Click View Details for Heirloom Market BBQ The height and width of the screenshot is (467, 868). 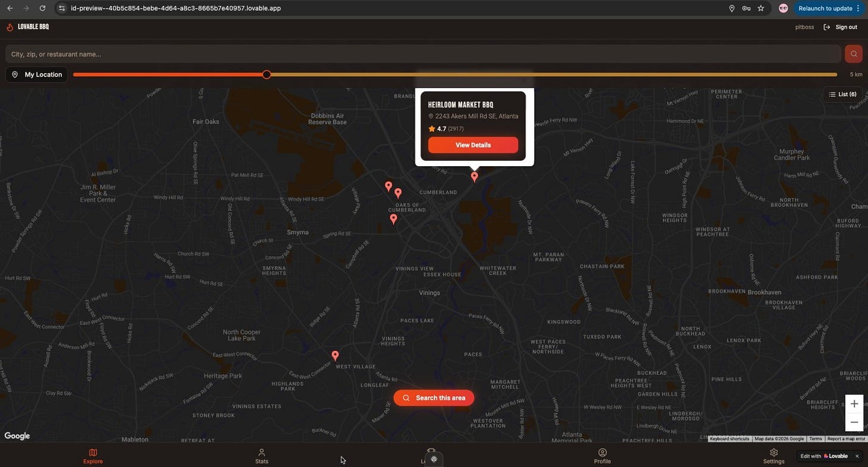(x=473, y=145)
